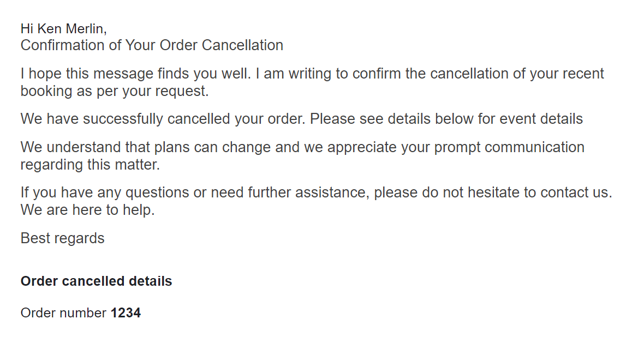Viewport: 644px width, 349px height.
Task: Click the Order number label
Action: coord(64,313)
